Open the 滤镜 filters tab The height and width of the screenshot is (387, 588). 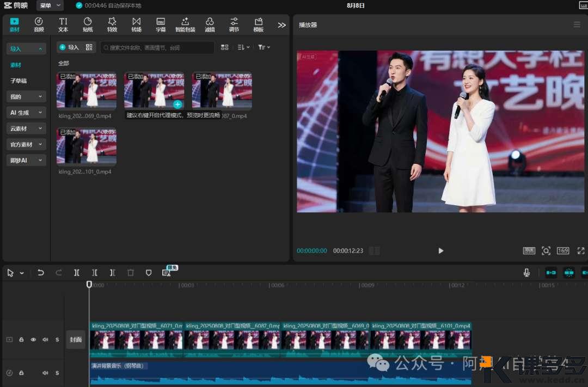coord(210,24)
